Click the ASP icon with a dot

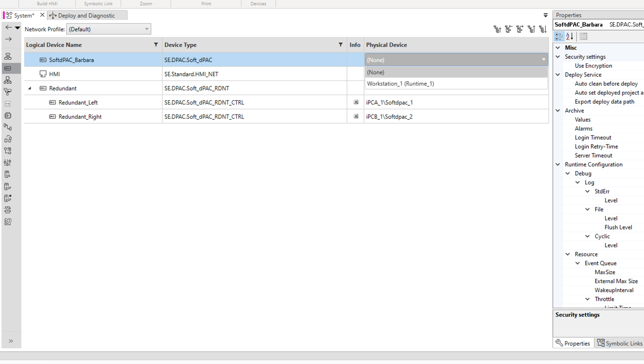click(8, 198)
